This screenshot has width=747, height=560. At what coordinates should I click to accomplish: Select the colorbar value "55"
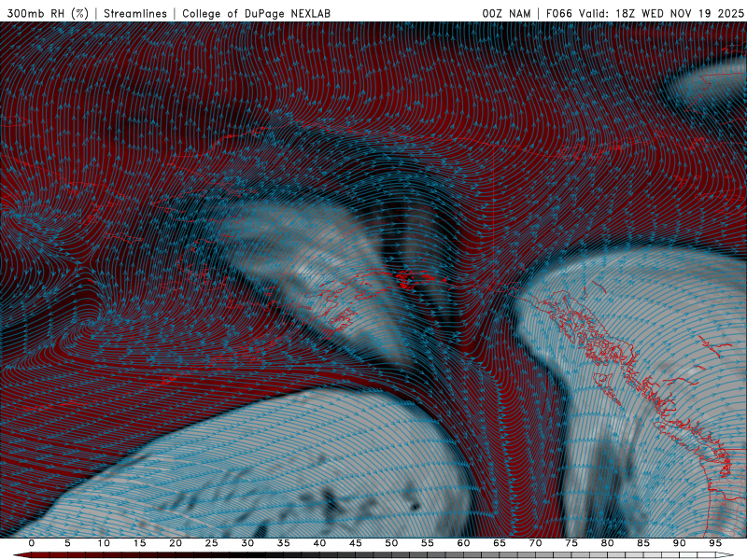point(428,543)
